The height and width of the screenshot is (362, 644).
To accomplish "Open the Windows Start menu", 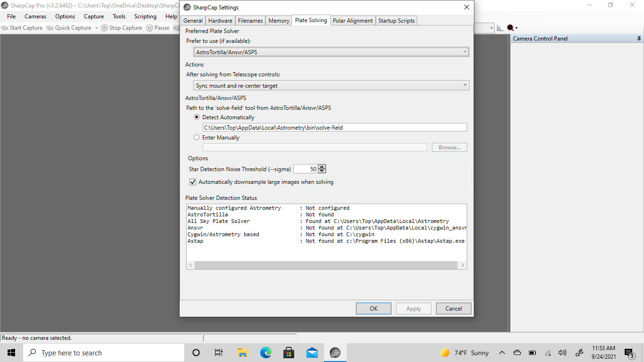I will click(11, 353).
